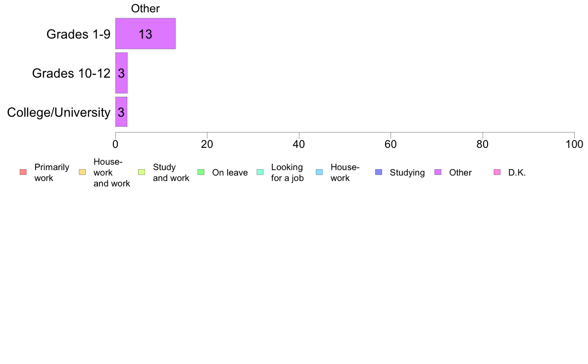Select the Grades 10-12 axis label
Screen dimensions: 588x364
pos(71,73)
